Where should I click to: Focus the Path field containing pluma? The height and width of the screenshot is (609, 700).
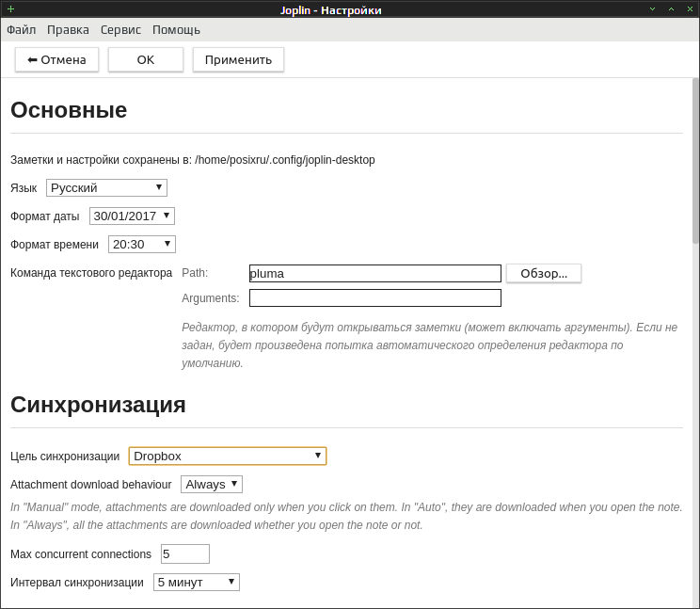[375, 273]
